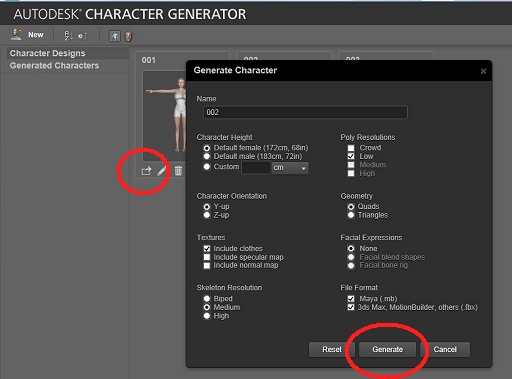Close the Generate Character dialog
Viewport: 512px width, 379px height.
coord(483,71)
